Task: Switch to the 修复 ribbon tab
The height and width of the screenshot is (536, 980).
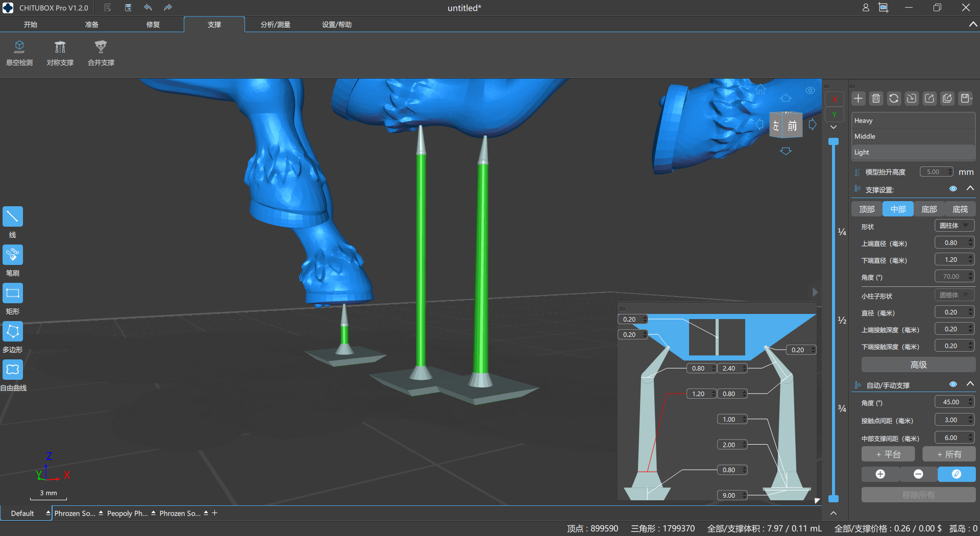Action: click(x=153, y=25)
